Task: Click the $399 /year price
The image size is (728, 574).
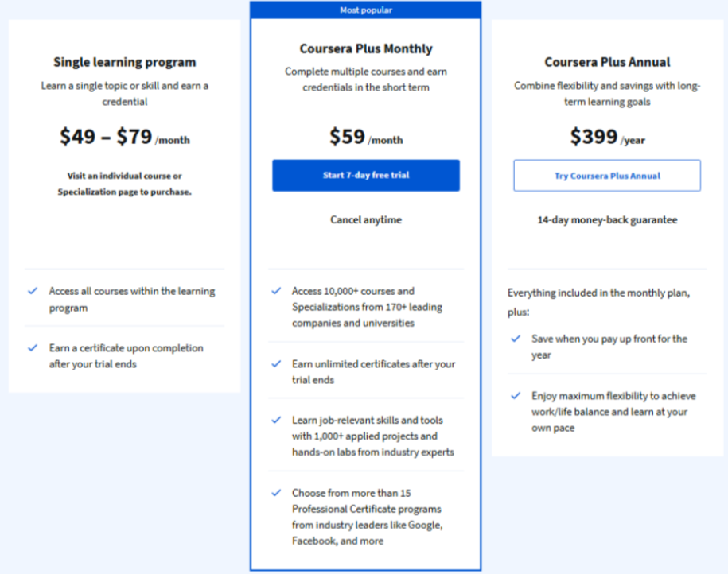Action: click(x=607, y=138)
